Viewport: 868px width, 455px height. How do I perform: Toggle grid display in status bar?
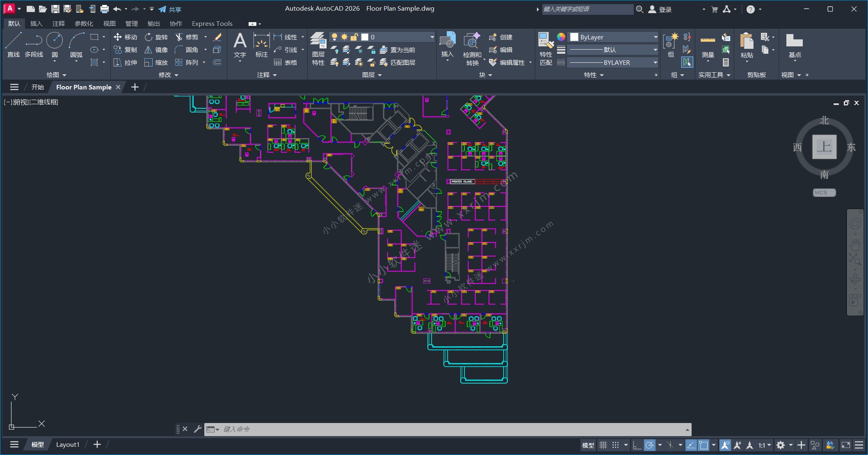(x=603, y=445)
